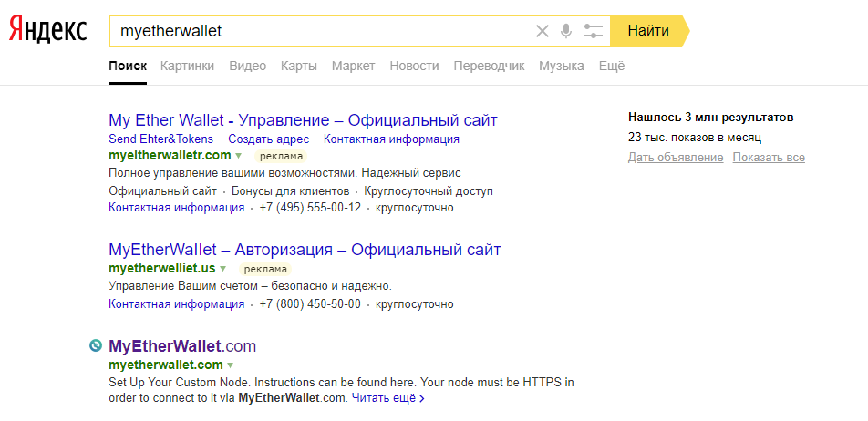Open the MyEtherWallet.com organic result title

182,346
